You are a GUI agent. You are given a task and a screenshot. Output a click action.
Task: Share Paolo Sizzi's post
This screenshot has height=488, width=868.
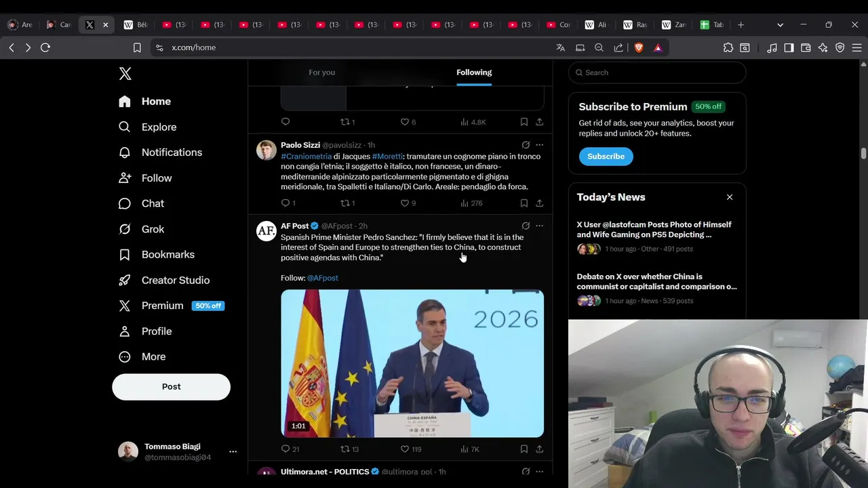(x=539, y=203)
